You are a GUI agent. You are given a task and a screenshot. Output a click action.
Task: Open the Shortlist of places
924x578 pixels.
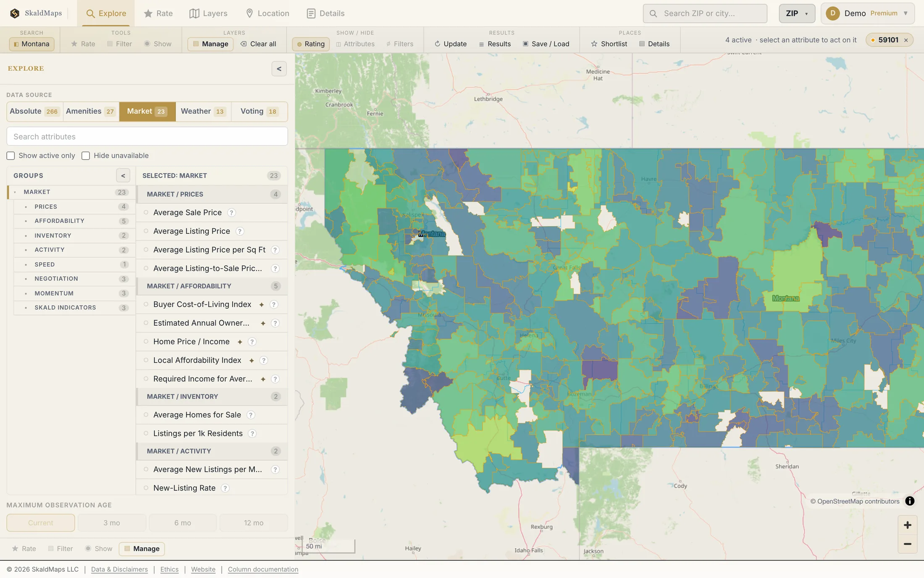point(609,44)
